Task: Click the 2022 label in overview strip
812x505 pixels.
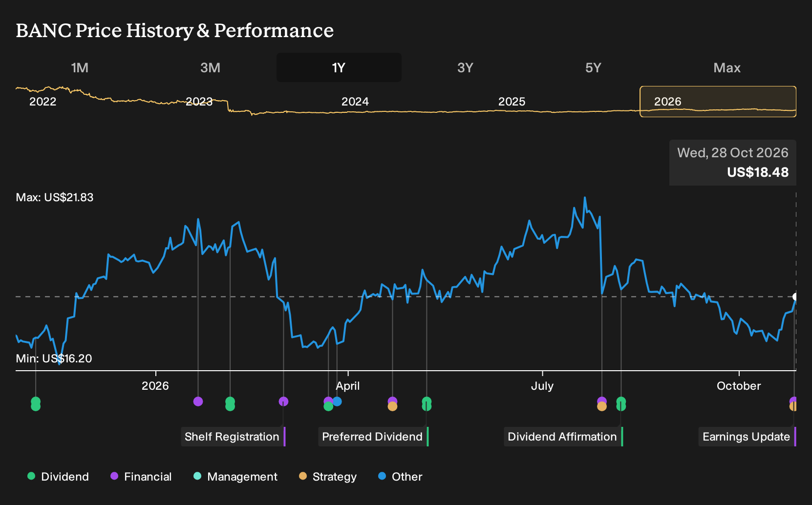Action: pos(43,102)
